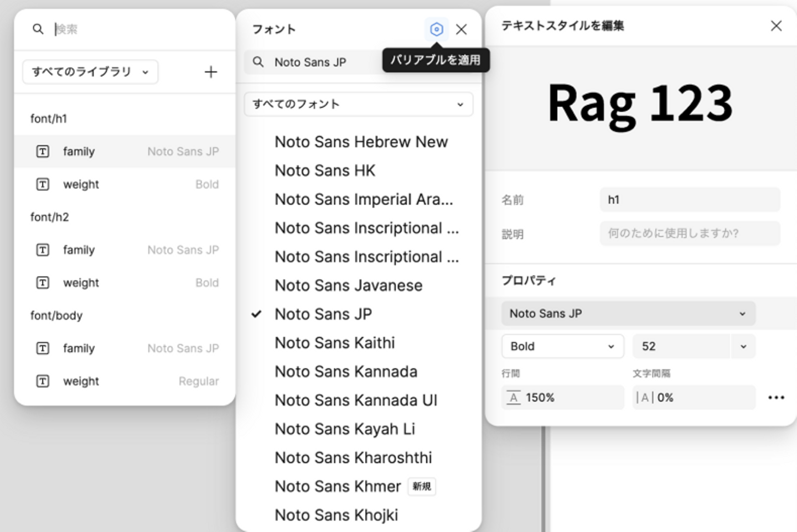Open the all fonts filter dropdown
The image size is (797, 532).
[358, 104]
